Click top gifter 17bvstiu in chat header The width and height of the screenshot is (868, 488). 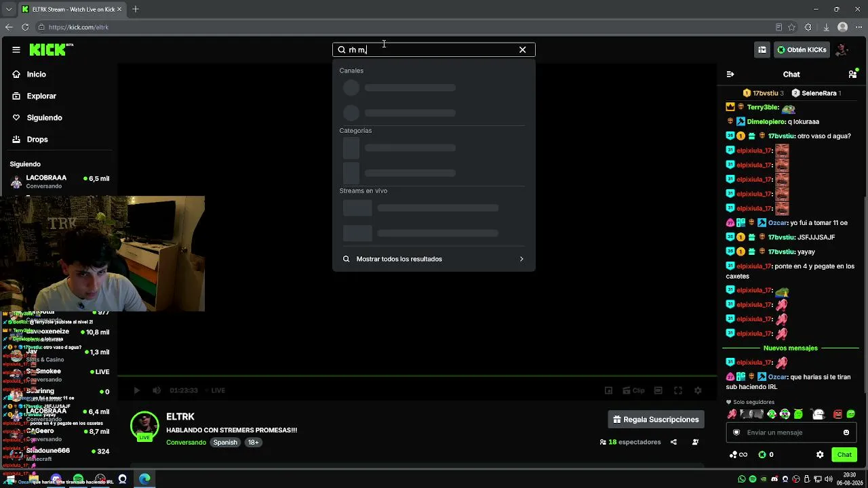click(763, 94)
